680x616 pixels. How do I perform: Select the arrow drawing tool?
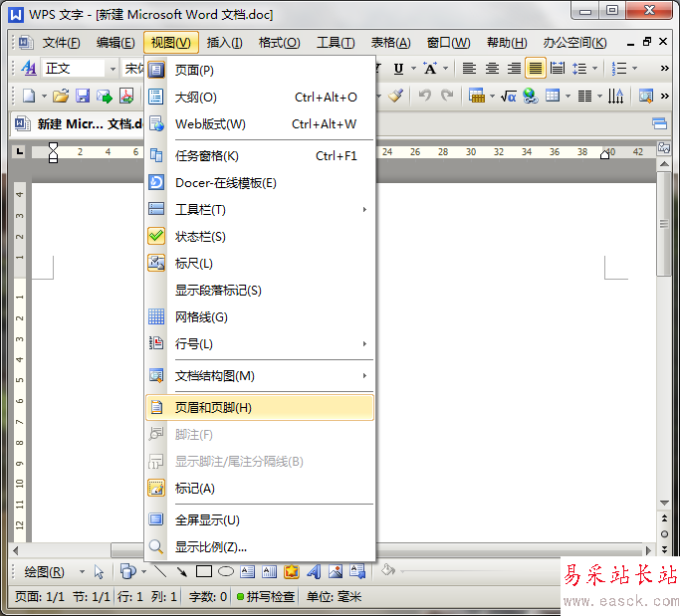point(182,571)
